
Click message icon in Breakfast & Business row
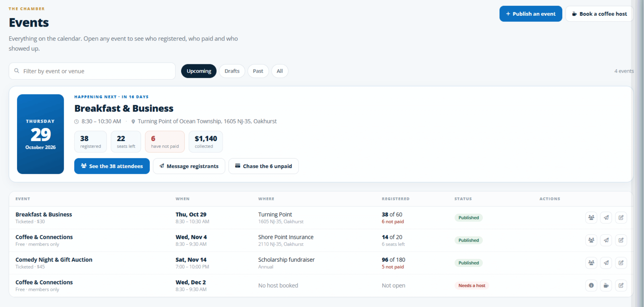coord(606,218)
